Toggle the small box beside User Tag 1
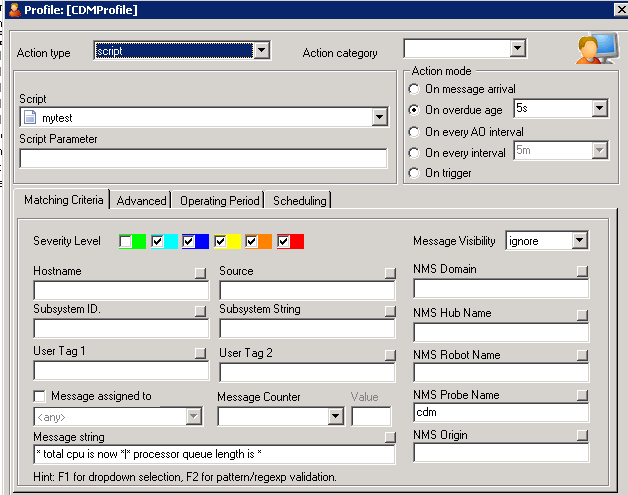 pos(200,353)
